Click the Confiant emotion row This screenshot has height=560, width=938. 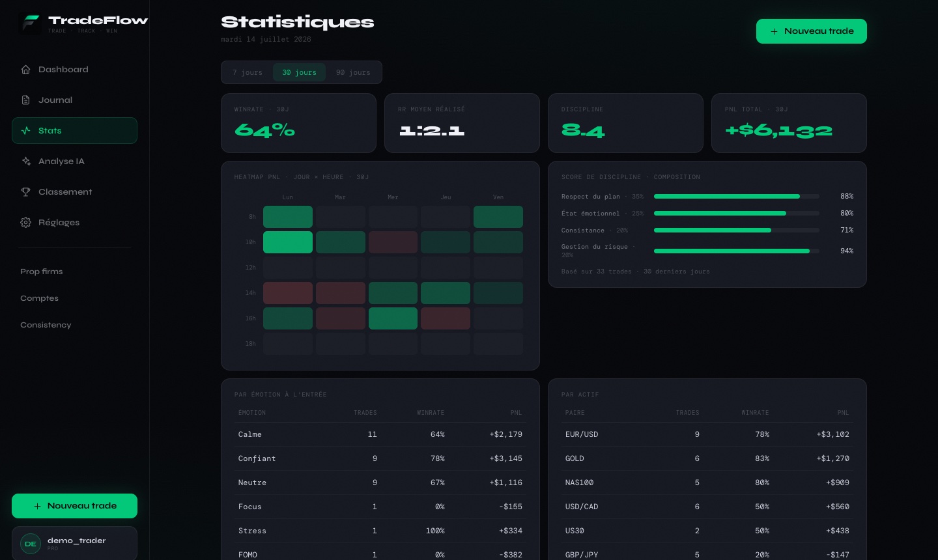click(x=380, y=458)
